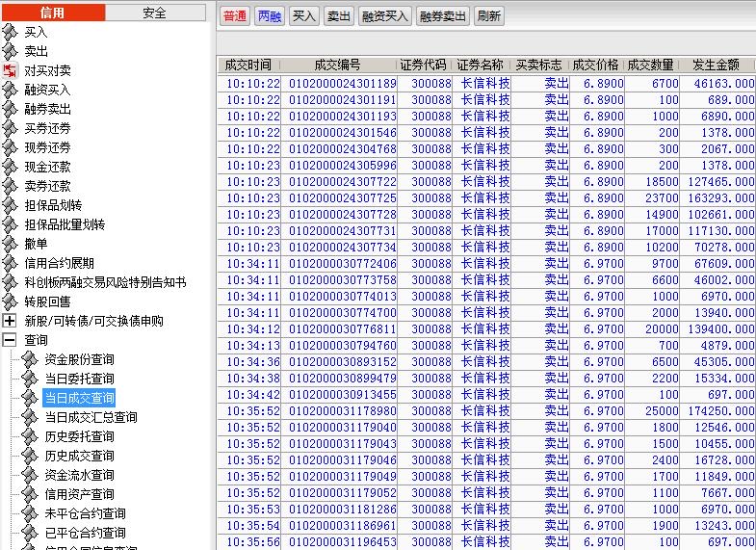Click the icon next to 资金股份查询
The height and width of the screenshot is (550, 756).
pyautogui.click(x=30, y=359)
